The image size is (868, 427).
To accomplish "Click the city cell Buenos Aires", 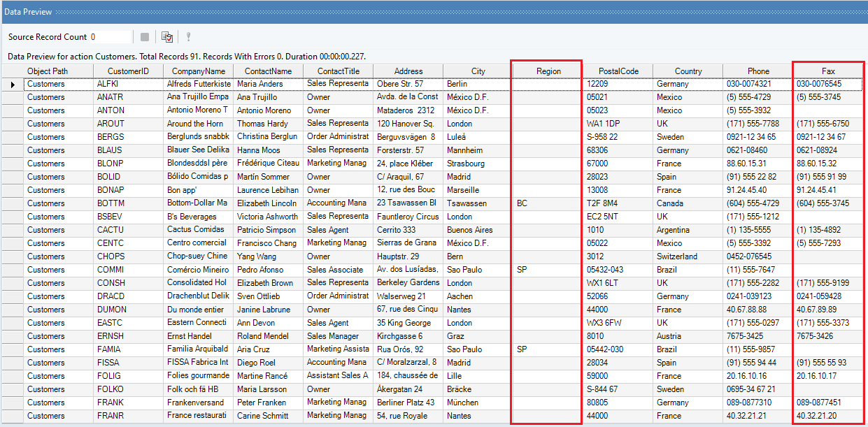I will pyautogui.click(x=478, y=230).
